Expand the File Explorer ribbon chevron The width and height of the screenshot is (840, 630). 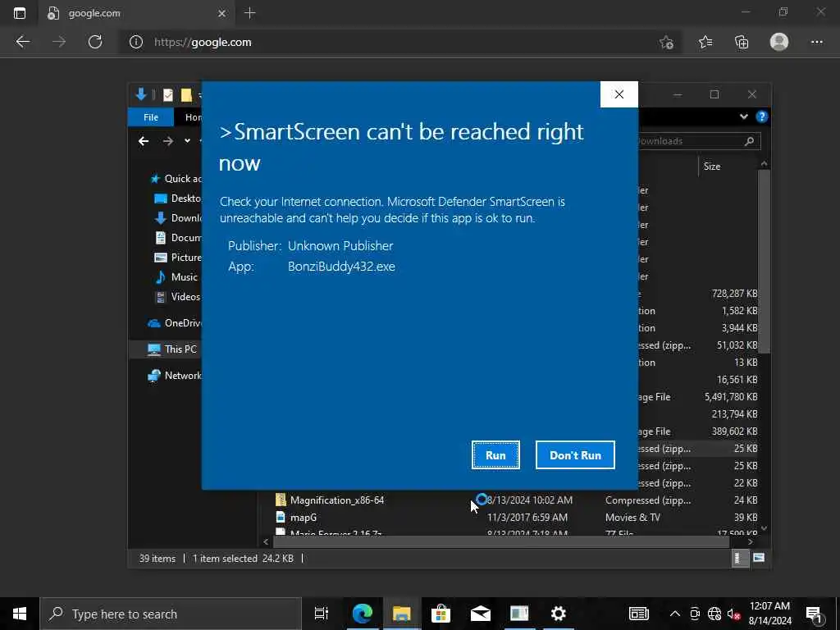point(743,116)
